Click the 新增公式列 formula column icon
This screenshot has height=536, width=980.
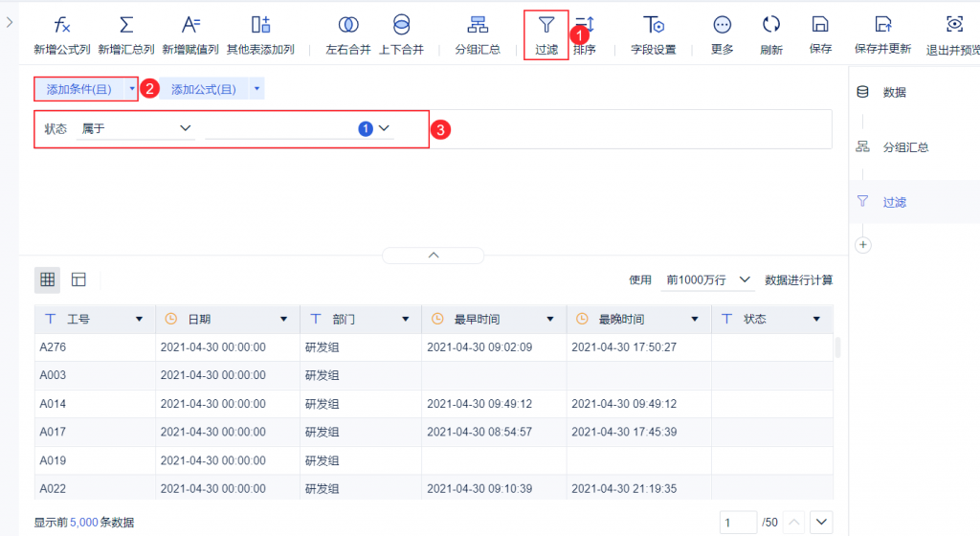coord(62,25)
